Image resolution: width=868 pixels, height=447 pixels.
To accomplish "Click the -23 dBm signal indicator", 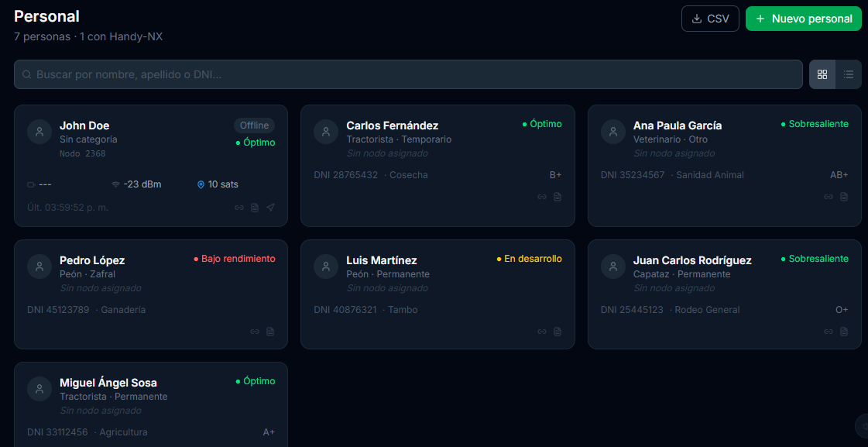I will [137, 184].
